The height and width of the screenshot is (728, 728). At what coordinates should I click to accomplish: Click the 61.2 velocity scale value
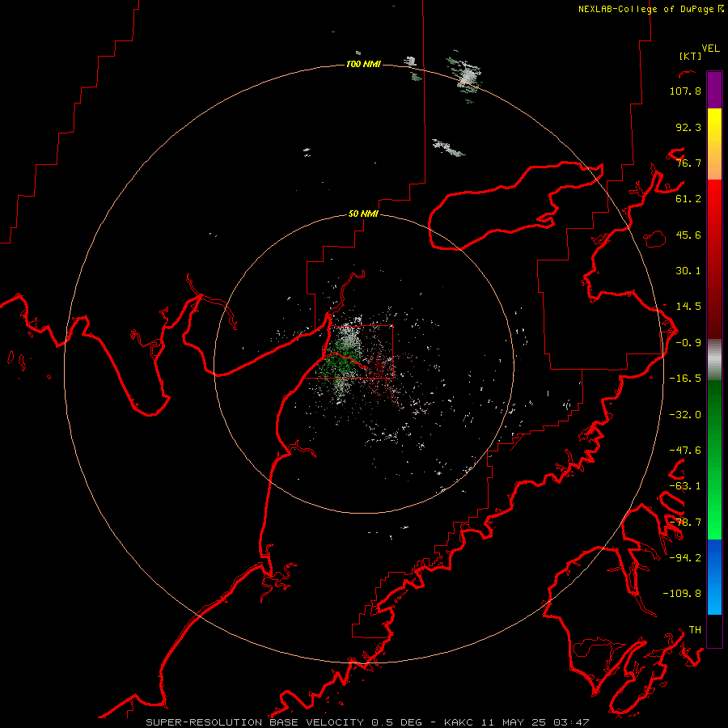[688, 199]
